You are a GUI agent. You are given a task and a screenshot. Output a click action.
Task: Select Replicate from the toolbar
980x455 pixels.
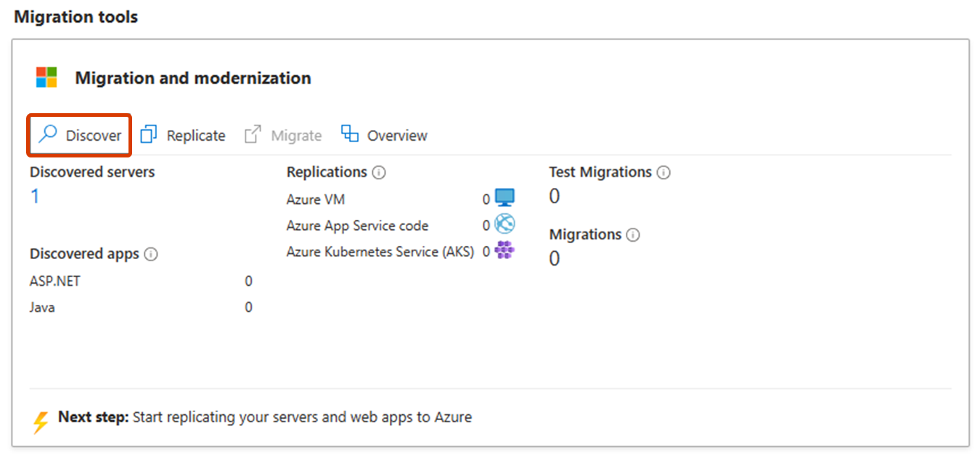point(196,134)
